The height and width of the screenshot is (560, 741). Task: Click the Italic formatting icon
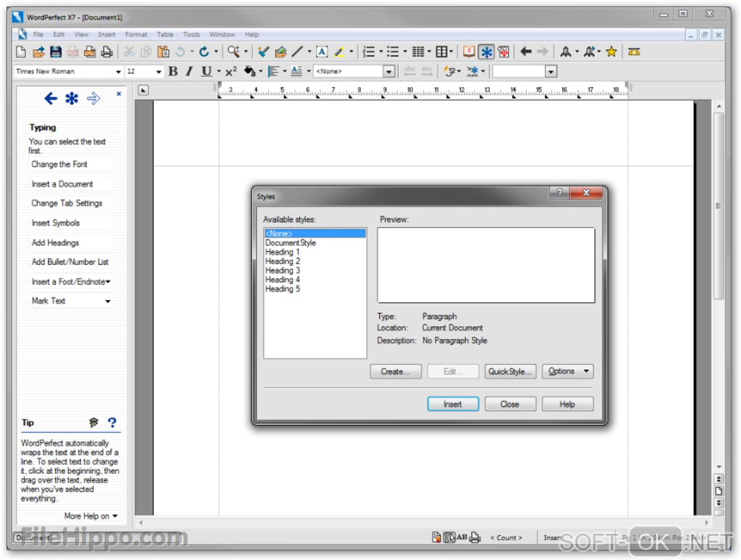(x=189, y=71)
